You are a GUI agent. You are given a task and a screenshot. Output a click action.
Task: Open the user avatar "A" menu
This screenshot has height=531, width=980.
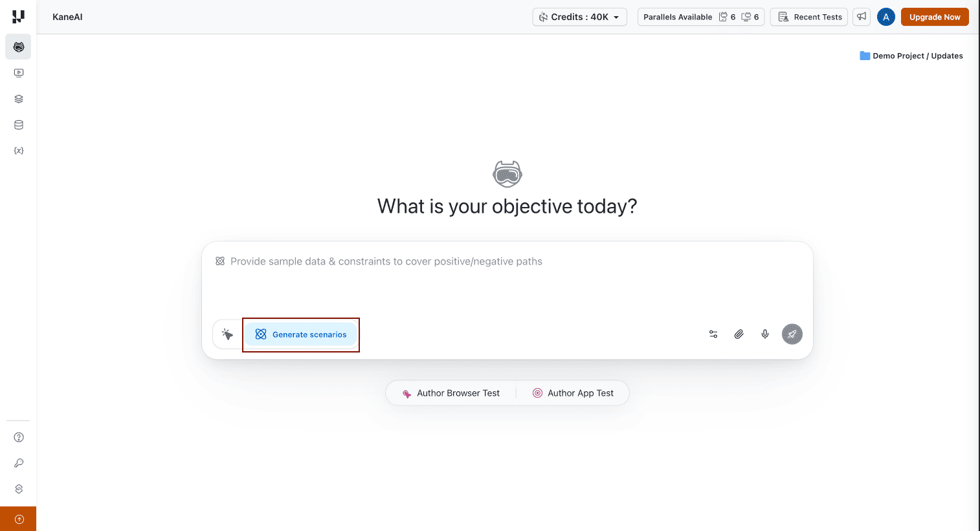(x=886, y=17)
